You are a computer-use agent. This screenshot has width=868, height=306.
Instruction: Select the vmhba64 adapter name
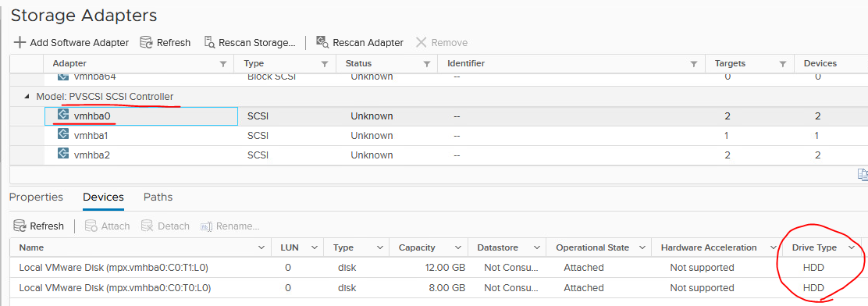click(x=94, y=76)
